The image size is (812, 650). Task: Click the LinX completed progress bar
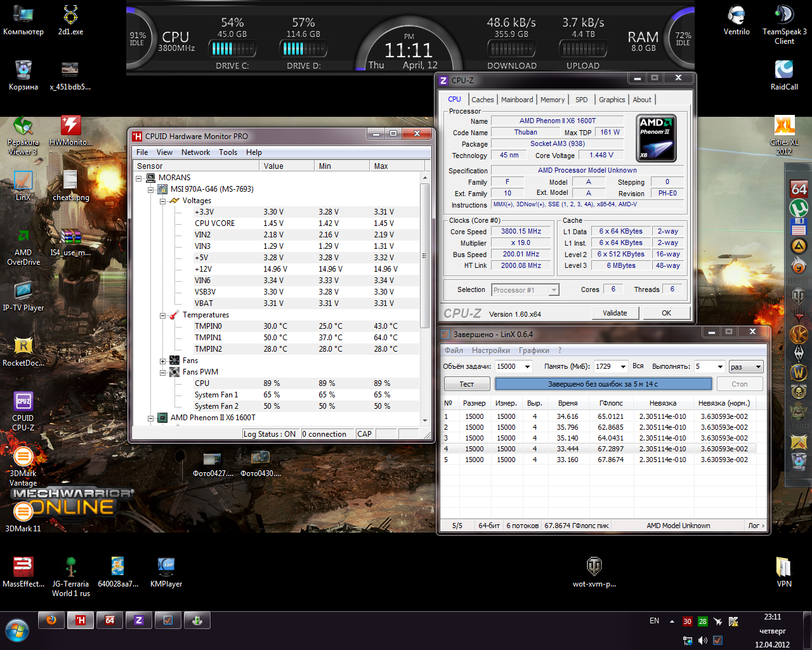click(x=603, y=384)
